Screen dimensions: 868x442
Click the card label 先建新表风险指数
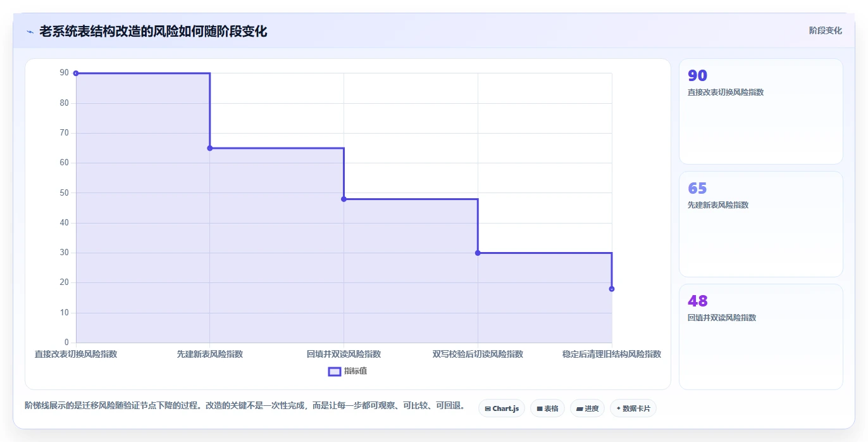[x=718, y=205]
